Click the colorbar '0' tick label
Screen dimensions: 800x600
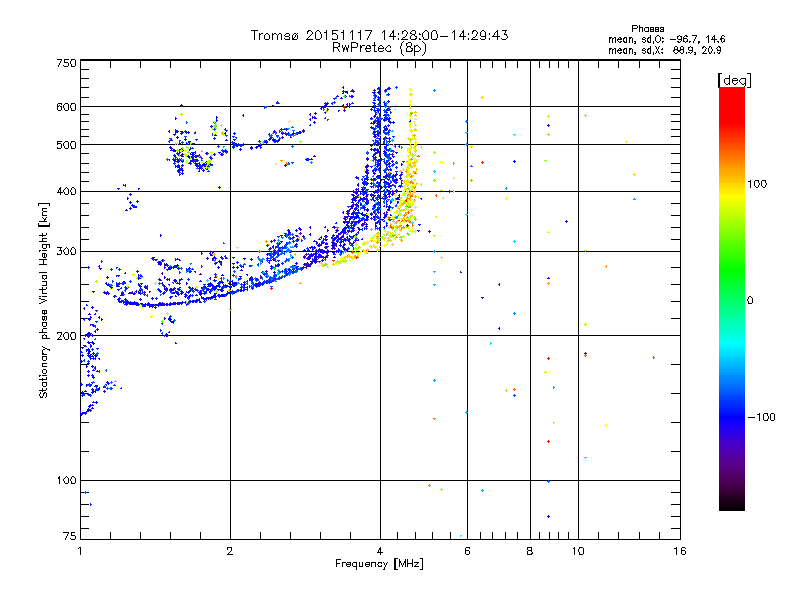(x=750, y=300)
